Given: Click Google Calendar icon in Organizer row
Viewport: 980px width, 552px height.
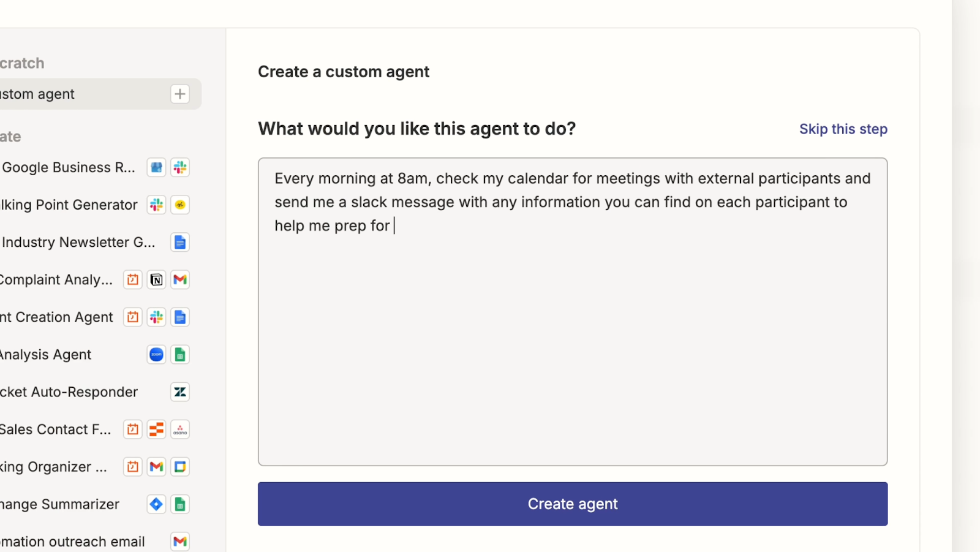Looking at the screenshot, I should coord(180,467).
